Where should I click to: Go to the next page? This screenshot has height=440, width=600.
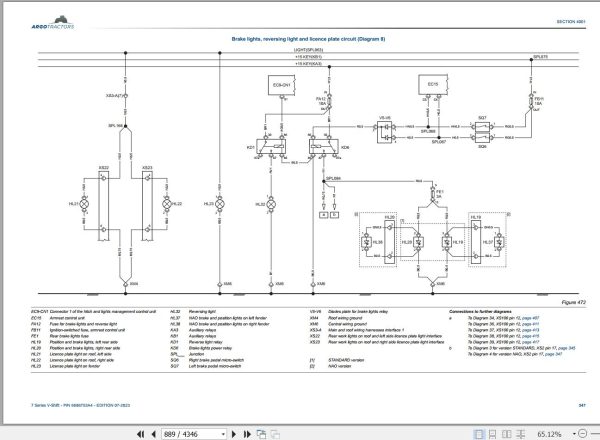click(x=234, y=434)
